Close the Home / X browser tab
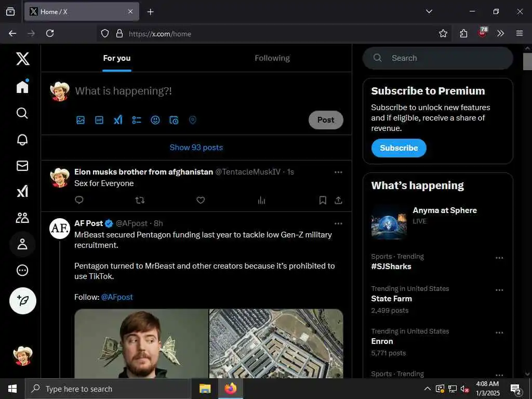 point(130,11)
